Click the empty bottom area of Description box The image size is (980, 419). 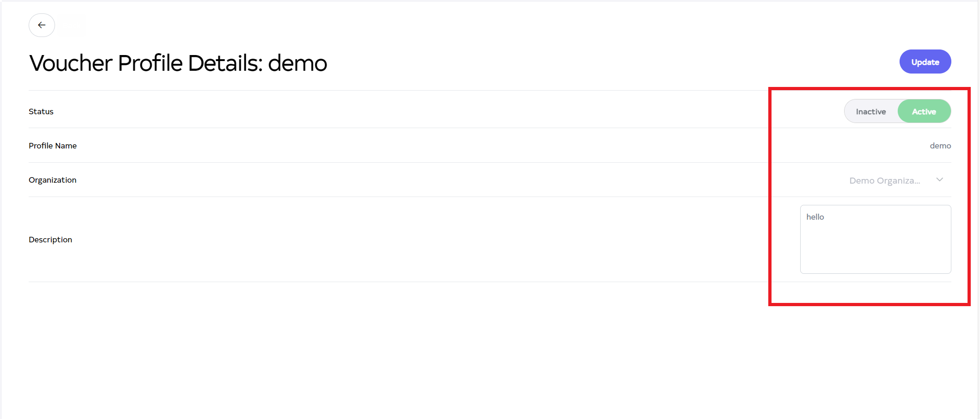[876, 261]
